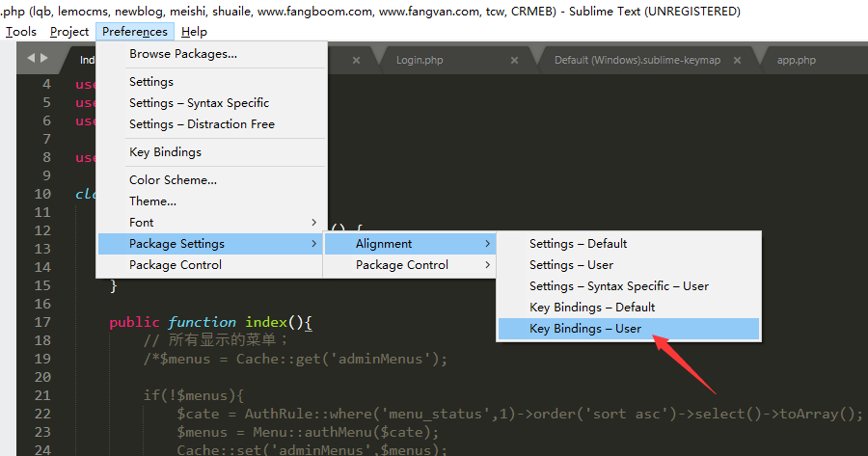
Task: Click closing brace on line 15
Action: point(114,285)
